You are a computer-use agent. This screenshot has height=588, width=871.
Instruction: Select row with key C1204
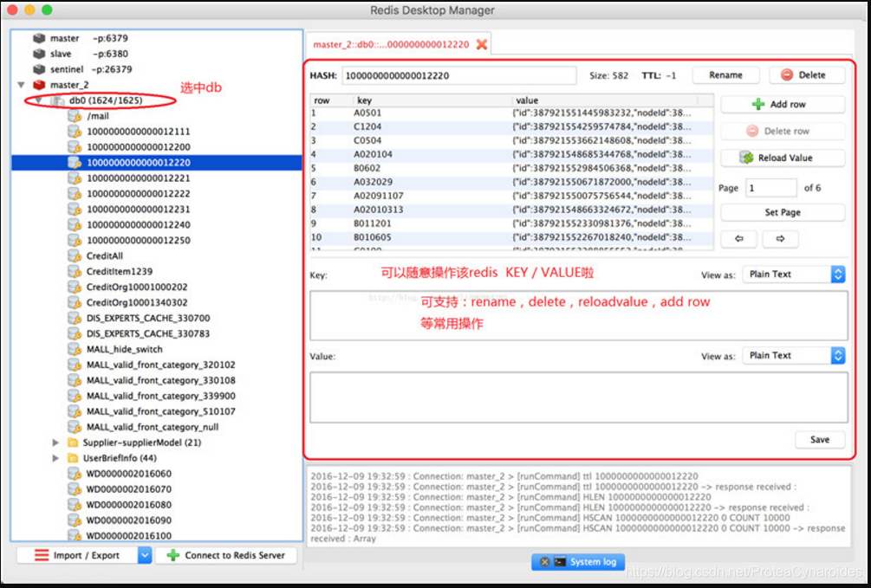[x=511, y=126]
